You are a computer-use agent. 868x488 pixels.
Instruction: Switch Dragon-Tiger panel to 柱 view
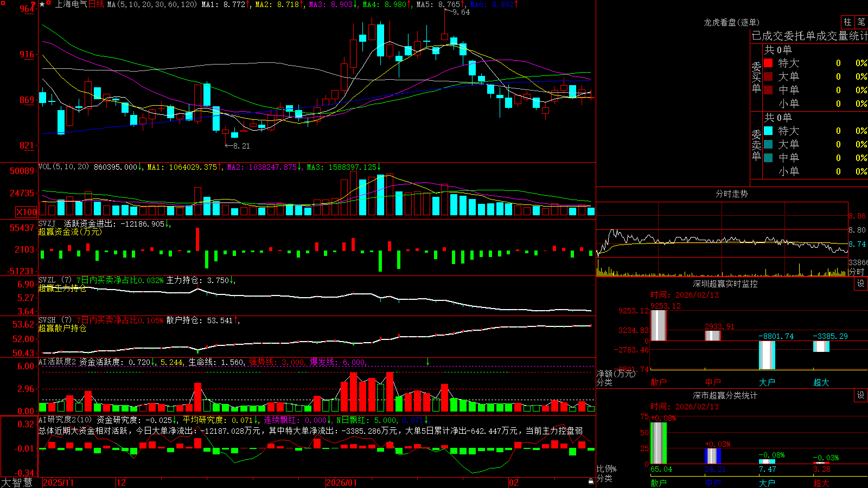coord(847,22)
